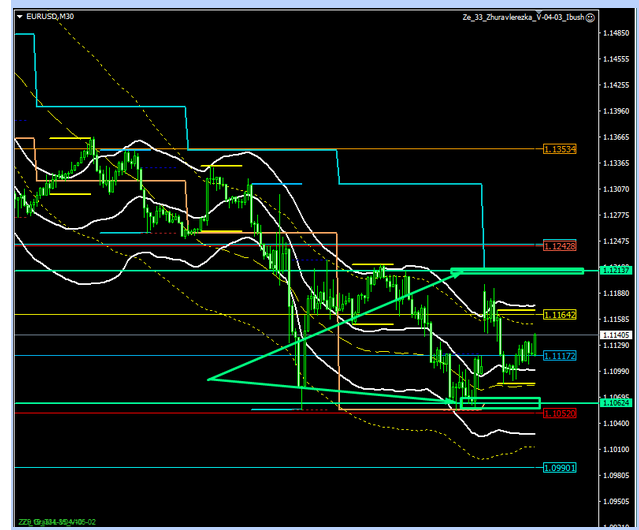
Task: Open the chart dropdown triangle beside EURUSD
Action: 21,17
